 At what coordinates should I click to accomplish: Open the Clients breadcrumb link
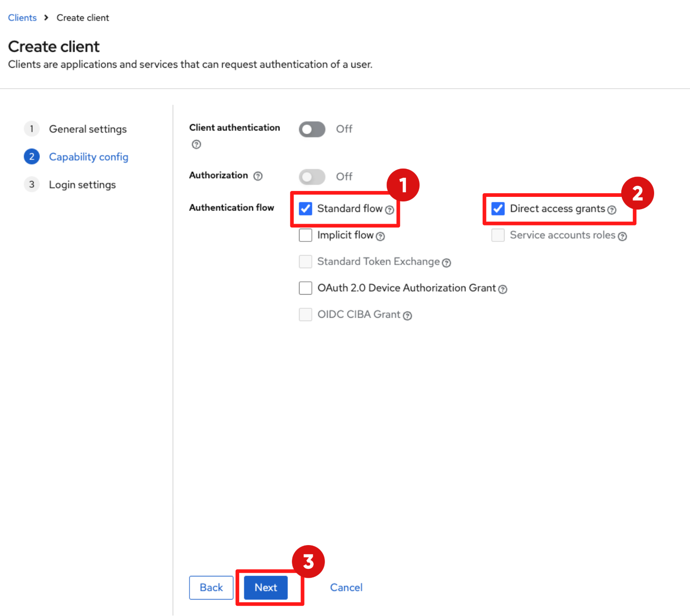[22, 18]
